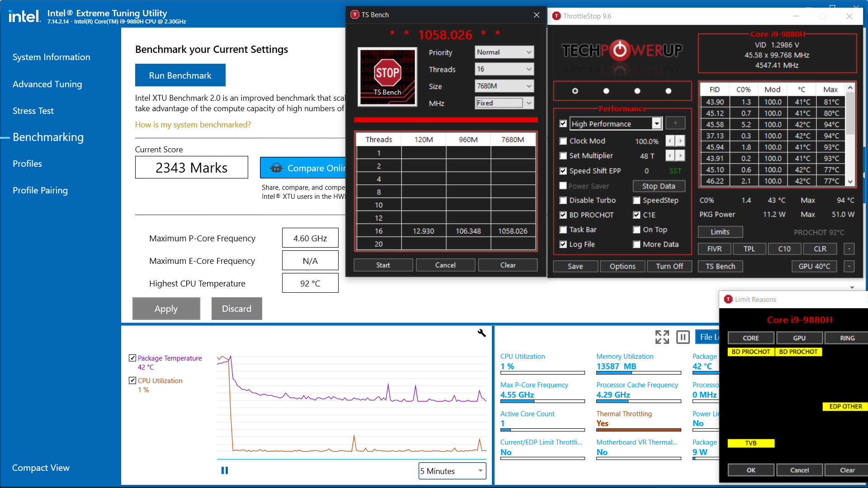This screenshot has width=868, height=488.
Task: Drag the 5 Minutes duration selector
Action: point(451,471)
